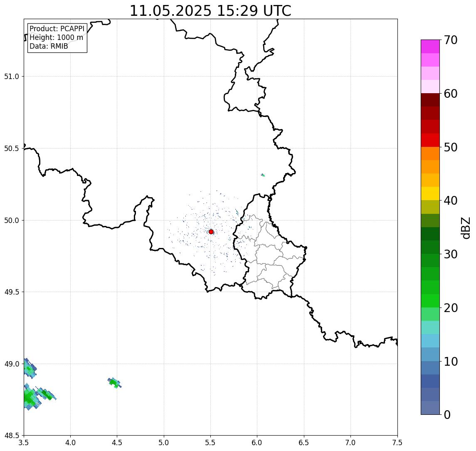Click the tiny echo near 6.05°E 50.3°N
This screenshot has width=476, height=451.
click(263, 175)
